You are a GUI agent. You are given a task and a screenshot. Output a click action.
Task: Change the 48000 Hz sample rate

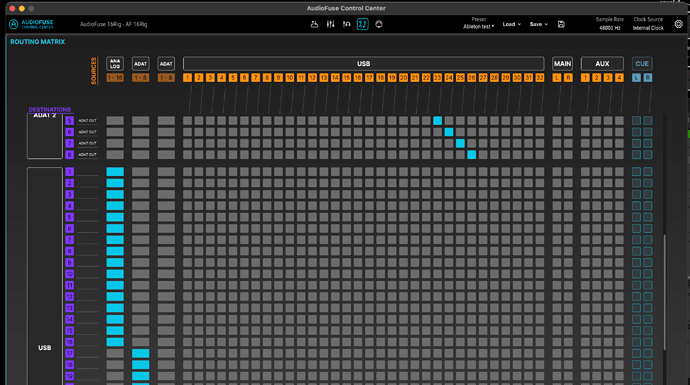pyautogui.click(x=609, y=28)
